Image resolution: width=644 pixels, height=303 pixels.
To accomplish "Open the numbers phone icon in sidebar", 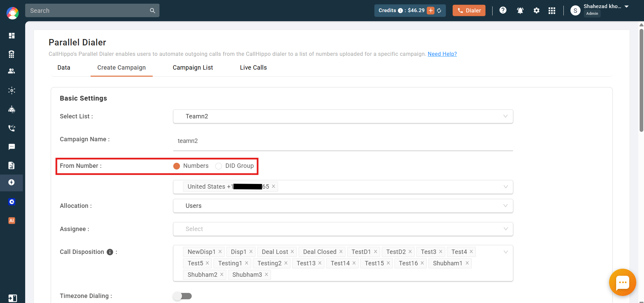I will tap(12, 54).
